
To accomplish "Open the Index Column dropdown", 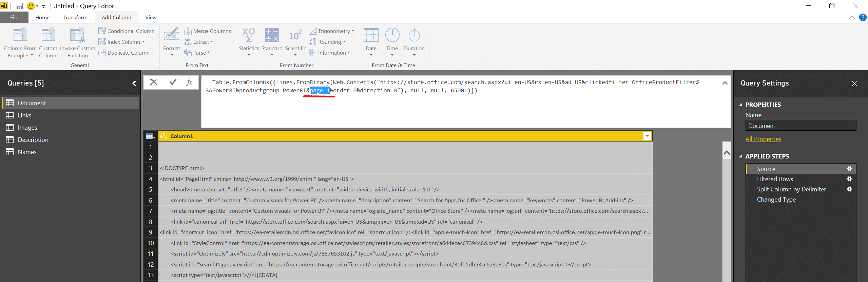I will 122,42.
